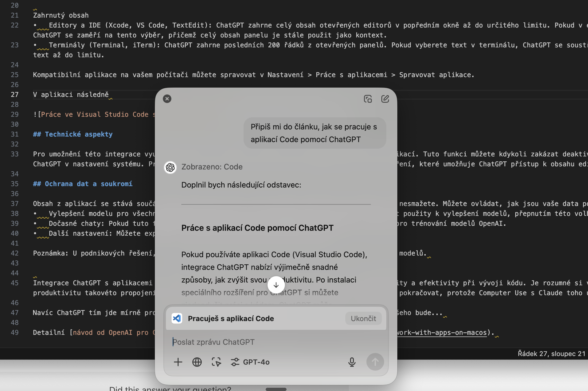The height and width of the screenshot is (391, 588).
Task: Click the Poznámka: U podnikových řešení line
Action: coord(94,253)
